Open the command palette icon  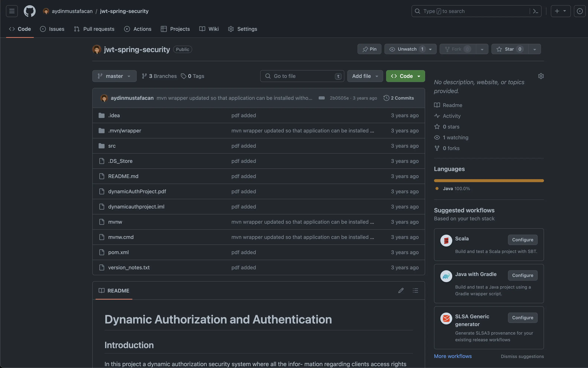coord(535,11)
